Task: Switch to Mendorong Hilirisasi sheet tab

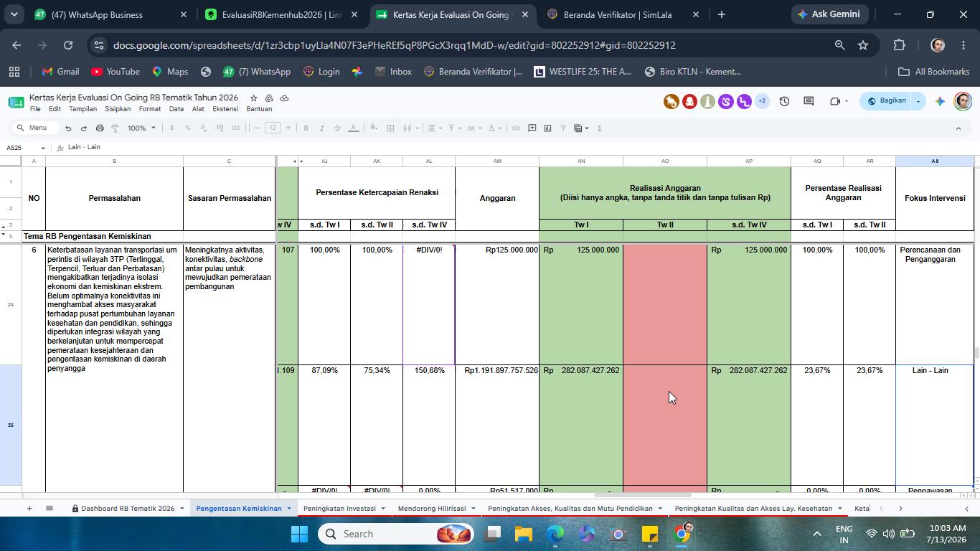Action: coord(431,508)
